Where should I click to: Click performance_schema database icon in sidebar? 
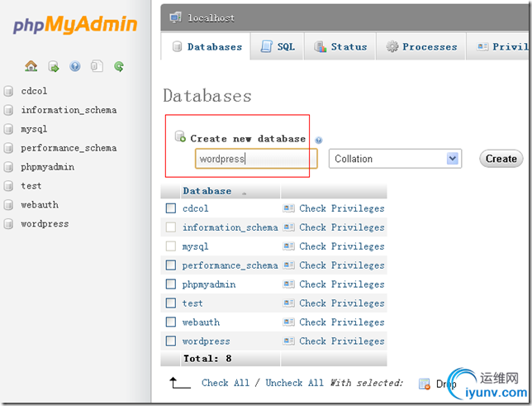tap(8, 148)
